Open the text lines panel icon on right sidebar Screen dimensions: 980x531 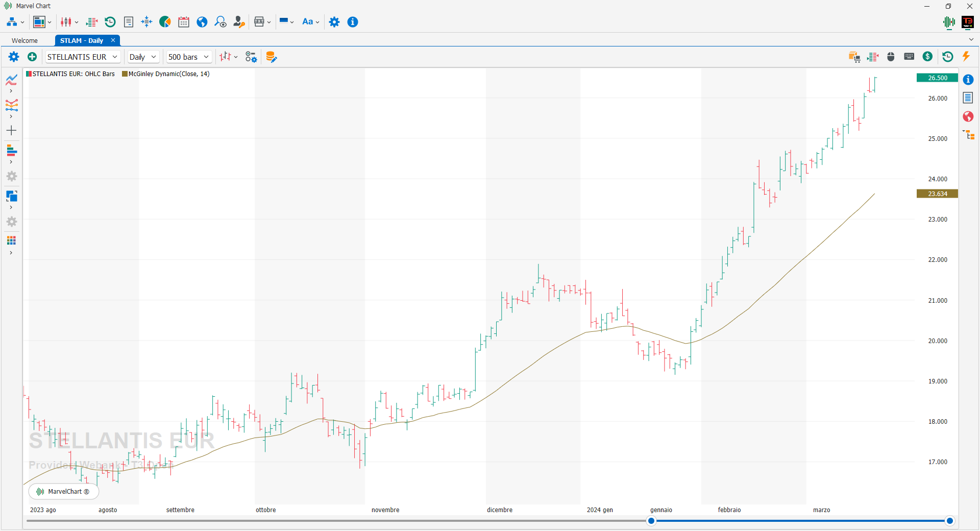pos(968,98)
